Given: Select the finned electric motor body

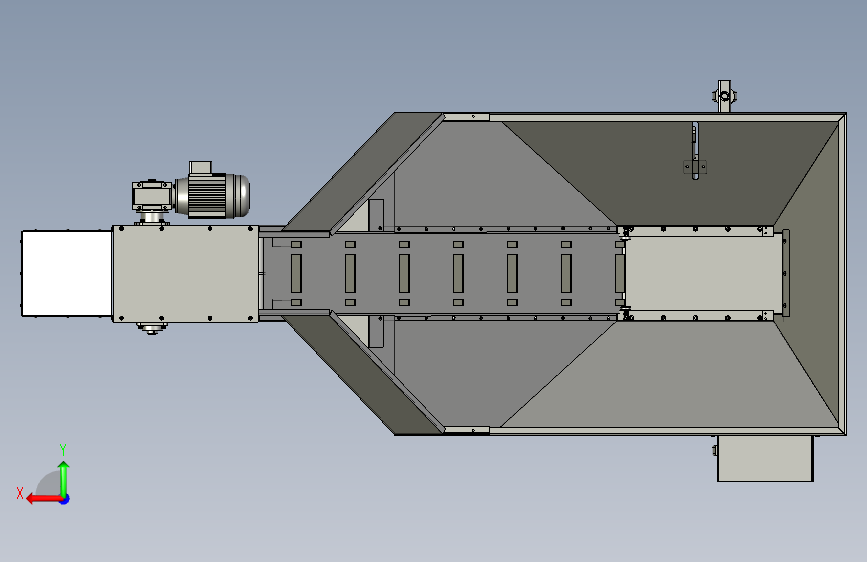Looking at the screenshot, I should pos(212,195).
